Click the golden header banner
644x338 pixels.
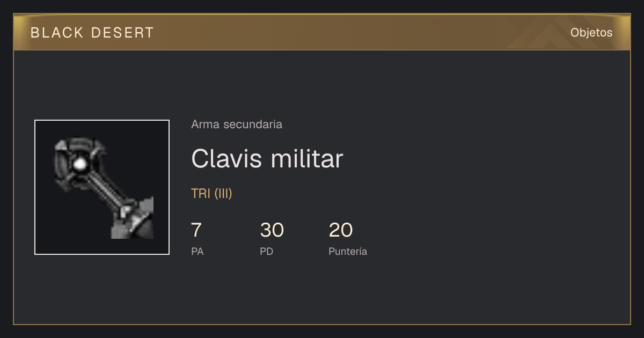coord(322,32)
